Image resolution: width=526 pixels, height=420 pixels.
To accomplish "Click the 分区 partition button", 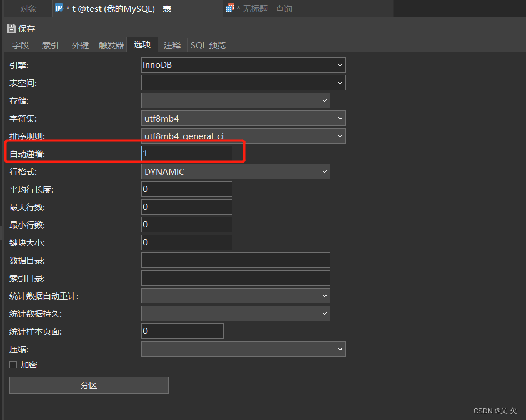I will click(x=89, y=386).
